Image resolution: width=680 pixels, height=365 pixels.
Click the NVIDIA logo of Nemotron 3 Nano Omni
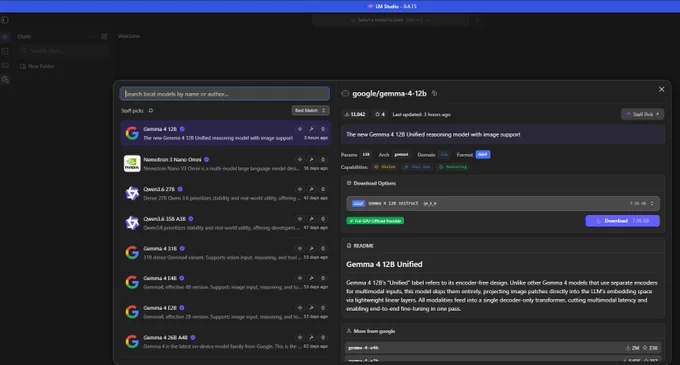(x=132, y=163)
